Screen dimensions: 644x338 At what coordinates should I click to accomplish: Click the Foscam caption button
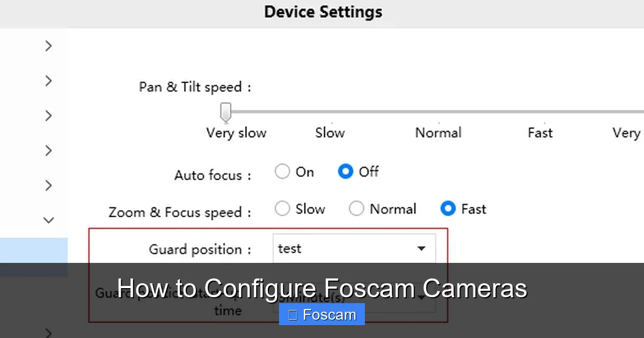click(x=321, y=314)
